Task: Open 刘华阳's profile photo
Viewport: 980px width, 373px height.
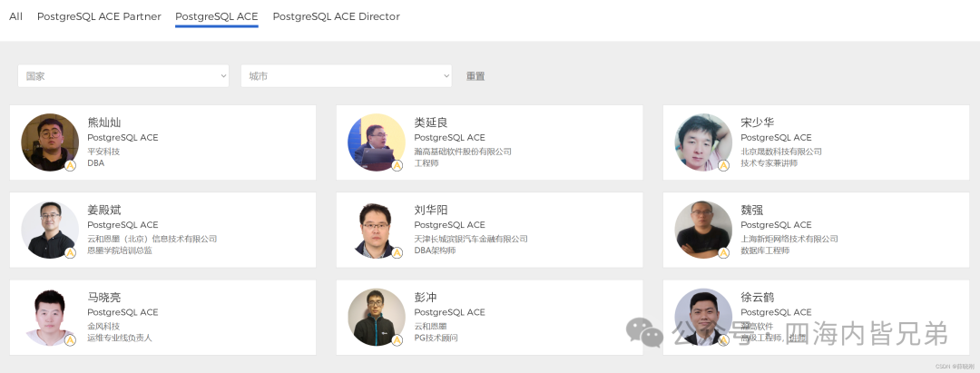Action: [377, 230]
